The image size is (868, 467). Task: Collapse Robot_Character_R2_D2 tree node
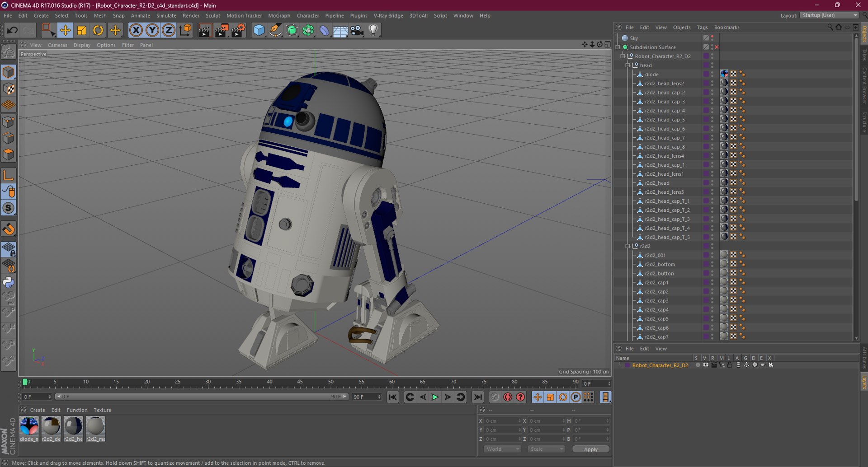[623, 56]
